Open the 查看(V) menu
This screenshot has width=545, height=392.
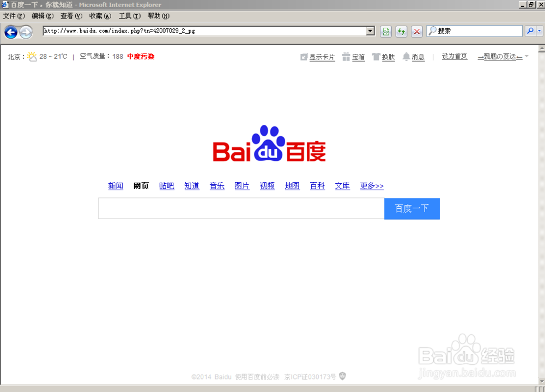coord(71,16)
